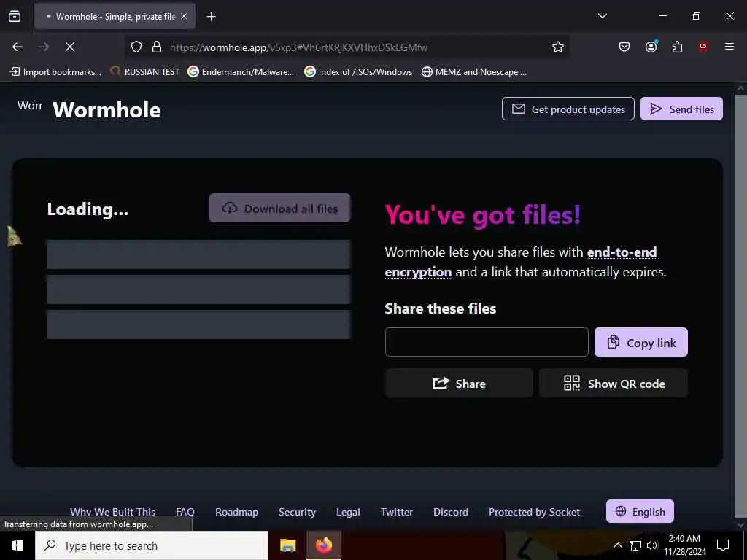Show hidden system tray icons
The height and width of the screenshot is (560, 747).
(x=617, y=545)
